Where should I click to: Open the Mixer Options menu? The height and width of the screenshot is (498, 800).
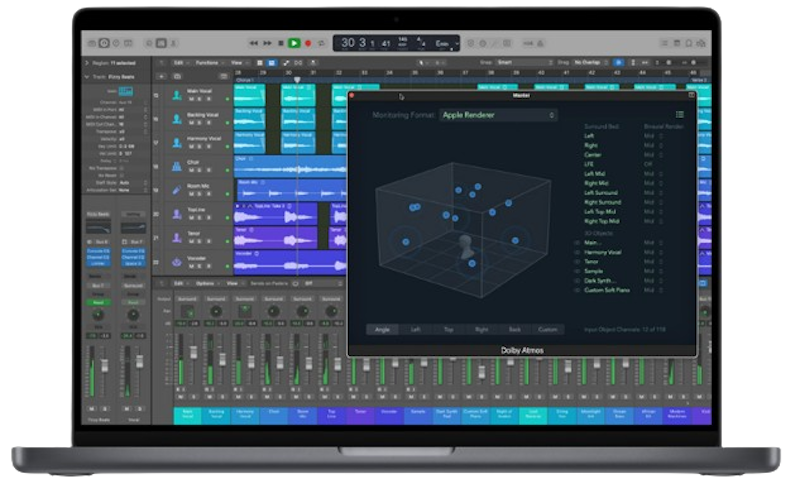coord(207,283)
